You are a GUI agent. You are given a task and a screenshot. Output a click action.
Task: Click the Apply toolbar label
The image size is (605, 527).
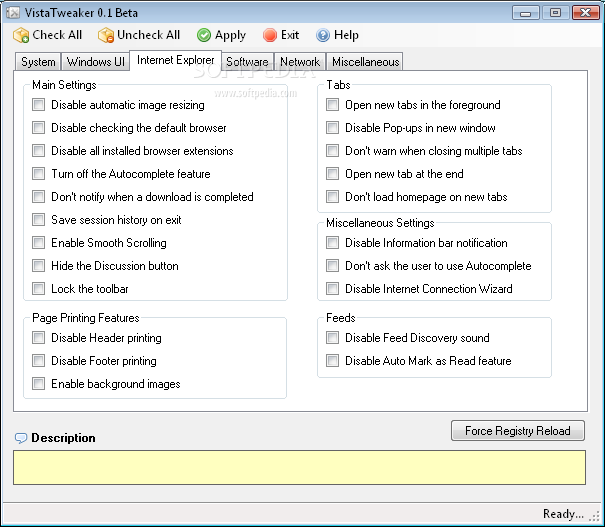point(230,35)
